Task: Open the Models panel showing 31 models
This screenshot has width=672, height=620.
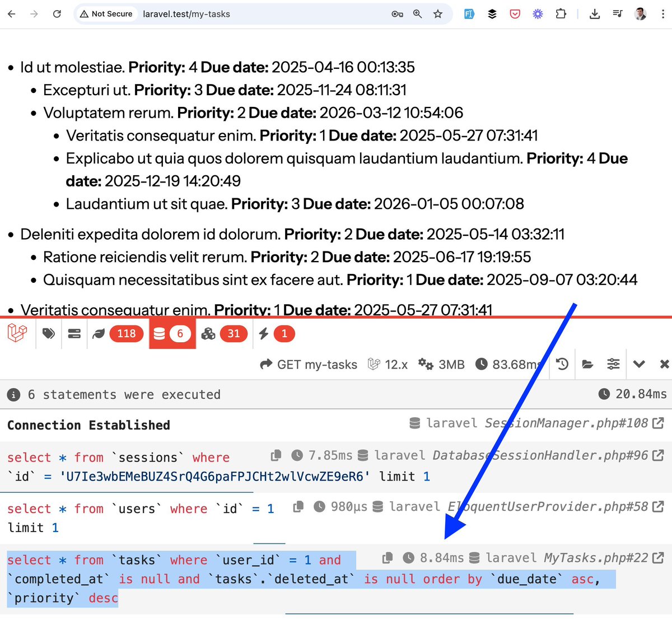Action: (x=222, y=333)
